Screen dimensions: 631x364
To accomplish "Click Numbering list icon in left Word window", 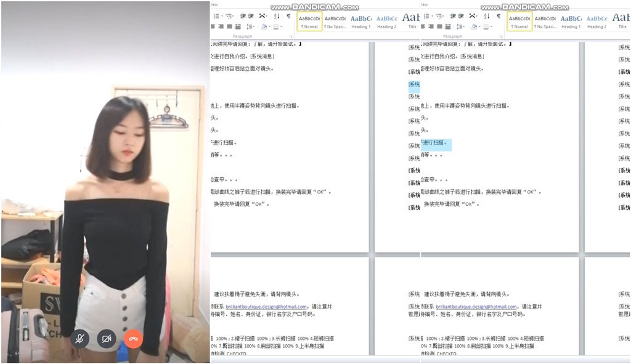I will click(216, 16).
